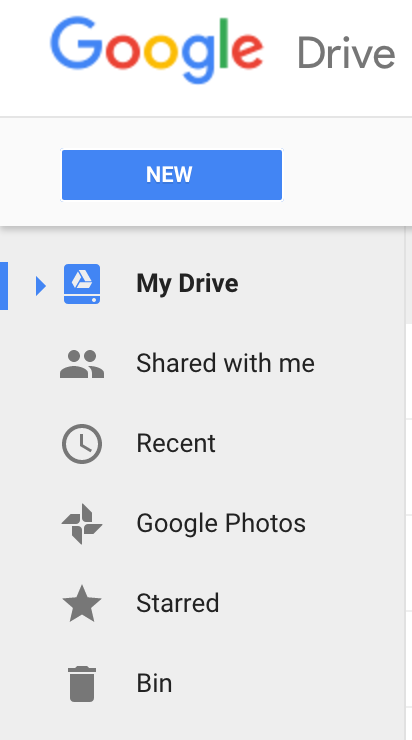The height and width of the screenshot is (740, 412).
Task: Click the blue selection bar beside My Drive
Action: 4,286
